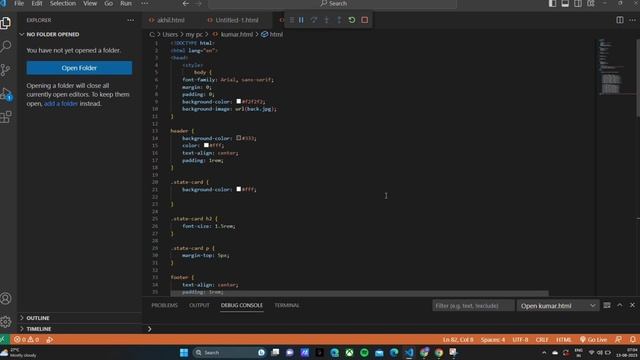The height and width of the screenshot is (360, 640).
Task: Toggle the primary side bar
Action: [x=552, y=4]
